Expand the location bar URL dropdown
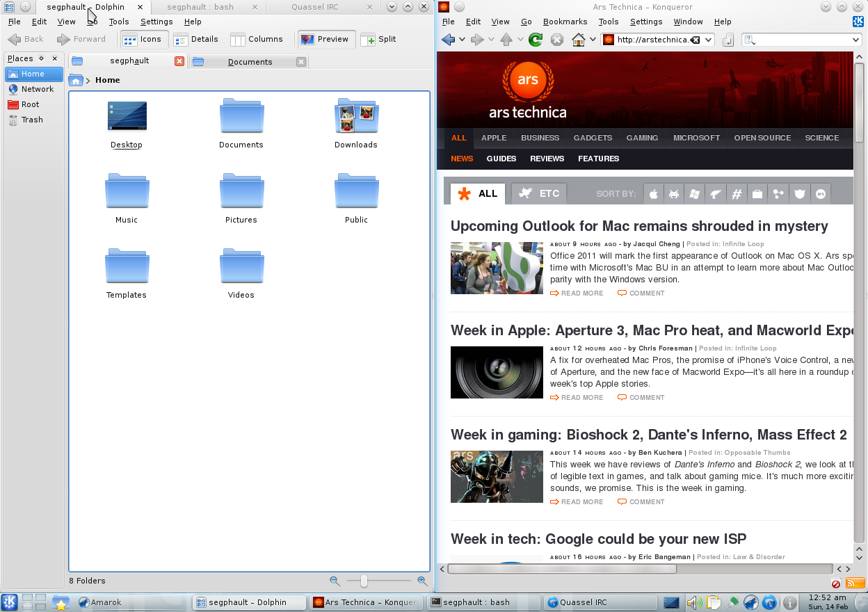 click(x=709, y=40)
